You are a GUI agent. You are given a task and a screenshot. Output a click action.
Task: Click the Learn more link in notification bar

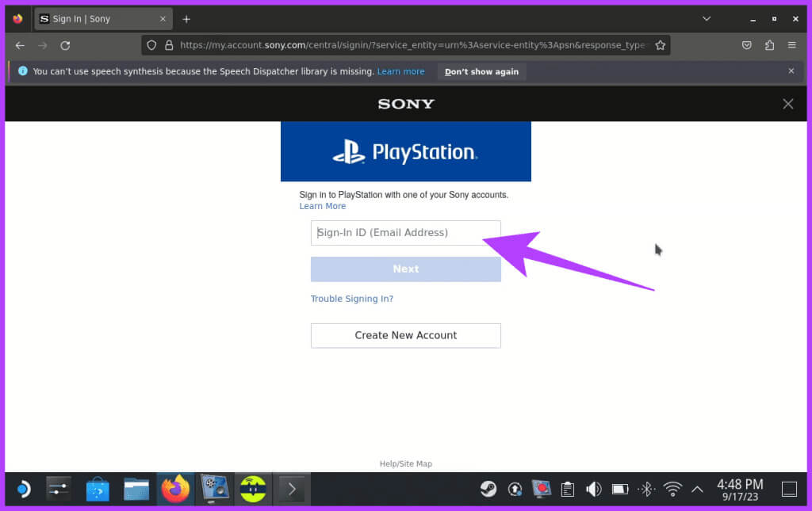[400, 71]
